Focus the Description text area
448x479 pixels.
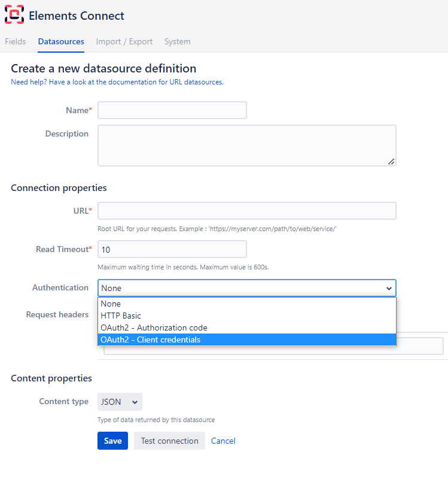(246, 145)
